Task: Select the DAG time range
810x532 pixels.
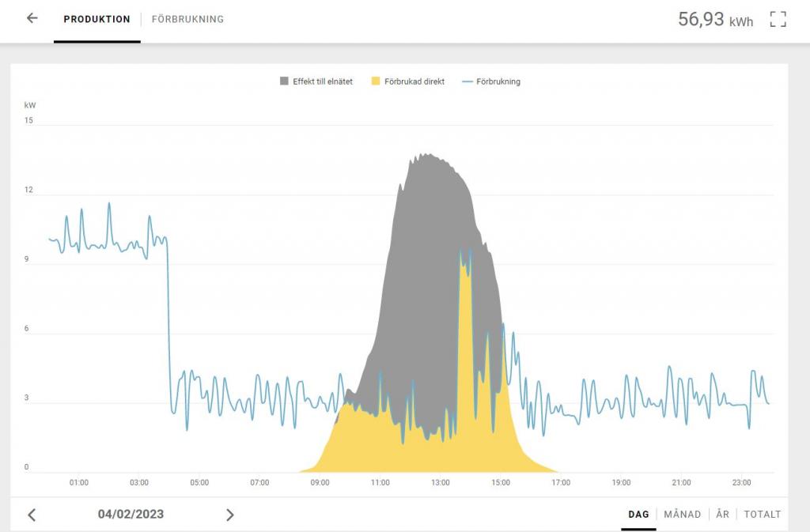Action: point(638,514)
